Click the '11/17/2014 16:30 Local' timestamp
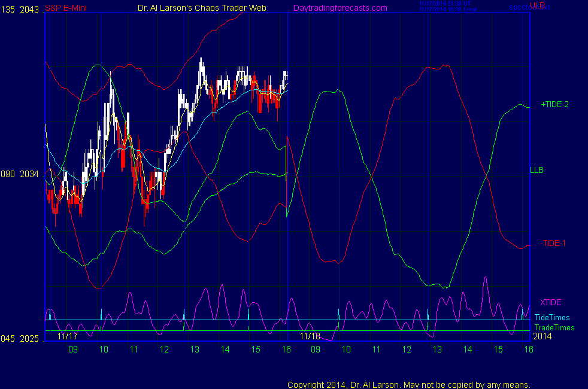The width and height of the screenshot is (588, 389). pyautogui.click(x=448, y=10)
